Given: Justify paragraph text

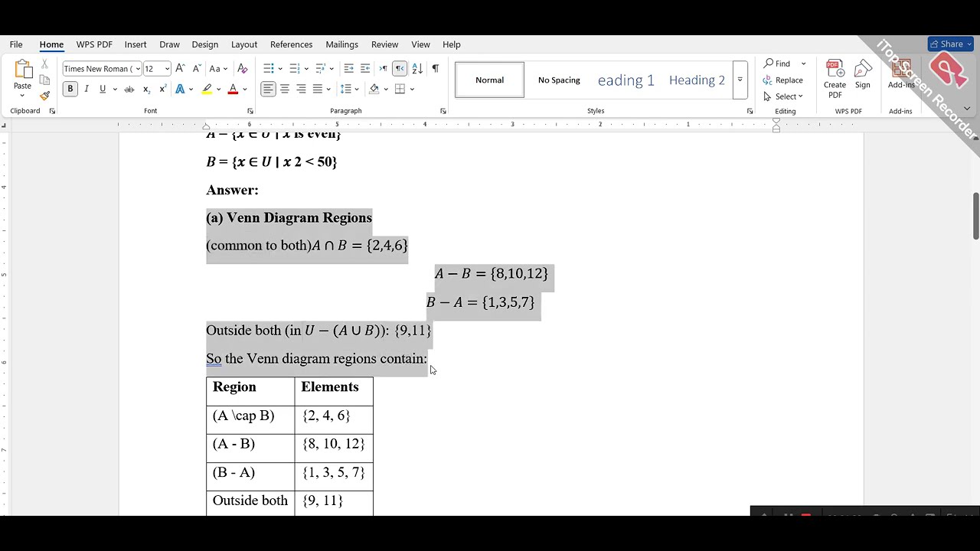Looking at the screenshot, I should tap(318, 89).
